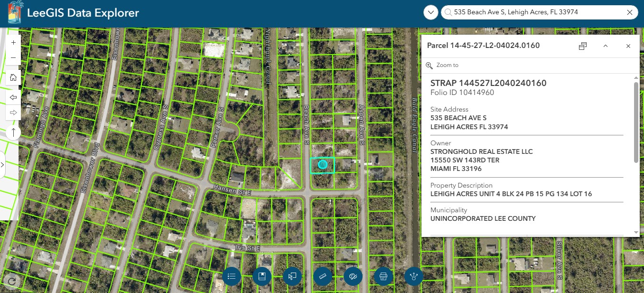Open the share map tool
This screenshot has width=644, height=293.
[x=414, y=276]
